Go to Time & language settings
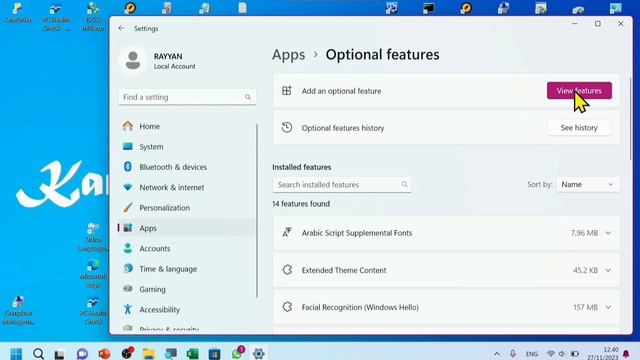Viewport: 640px width, 360px height. [187, 269]
